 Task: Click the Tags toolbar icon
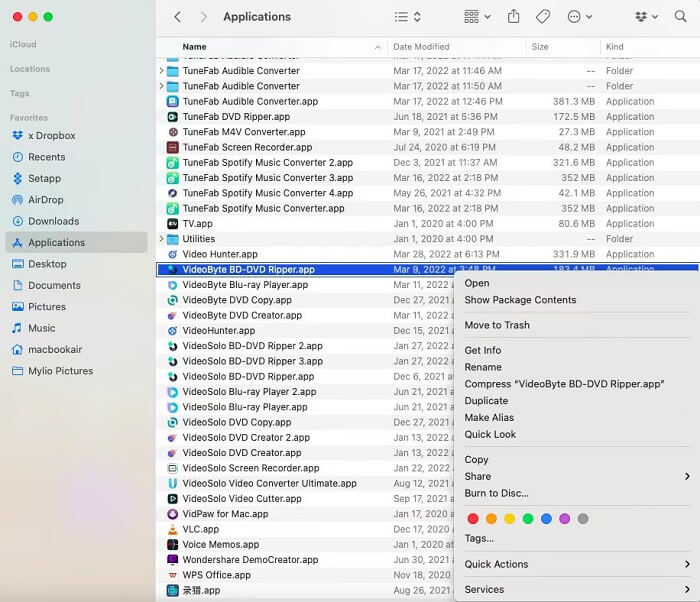point(542,17)
